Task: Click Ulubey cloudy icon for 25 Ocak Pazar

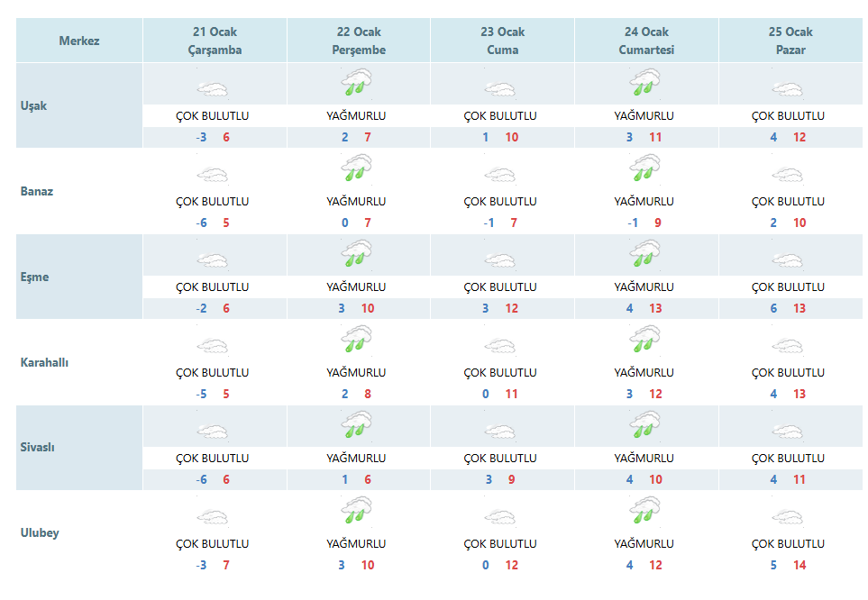Action: click(x=789, y=516)
